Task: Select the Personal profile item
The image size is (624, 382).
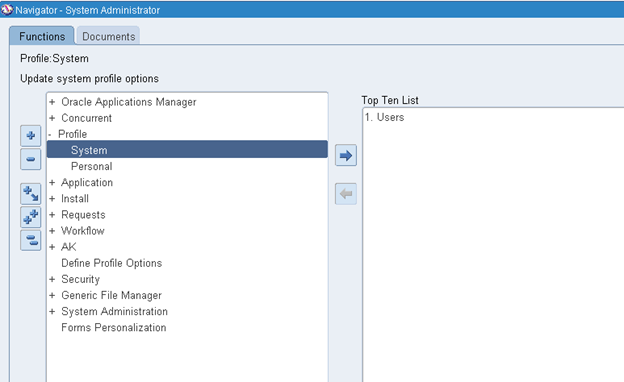Action: 92,166
